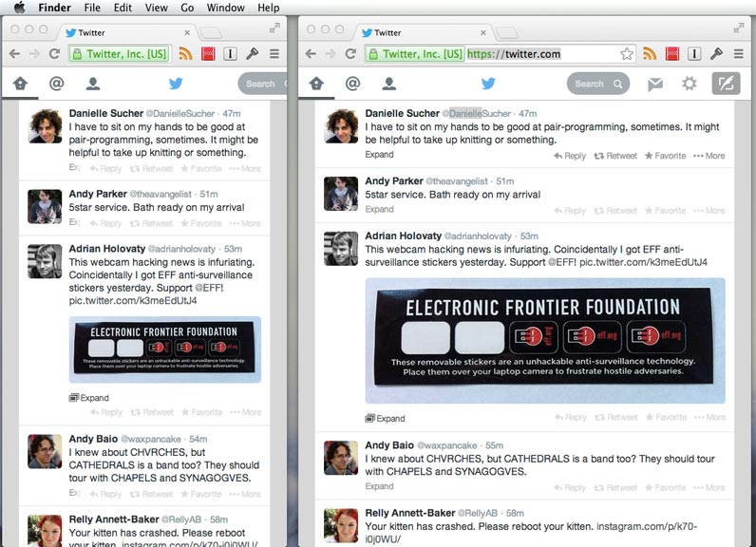The height and width of the screenshot is (547, 756).
Task: Expand Adrian Holovaty tweet in right window
Action: [x=385, y=419]
